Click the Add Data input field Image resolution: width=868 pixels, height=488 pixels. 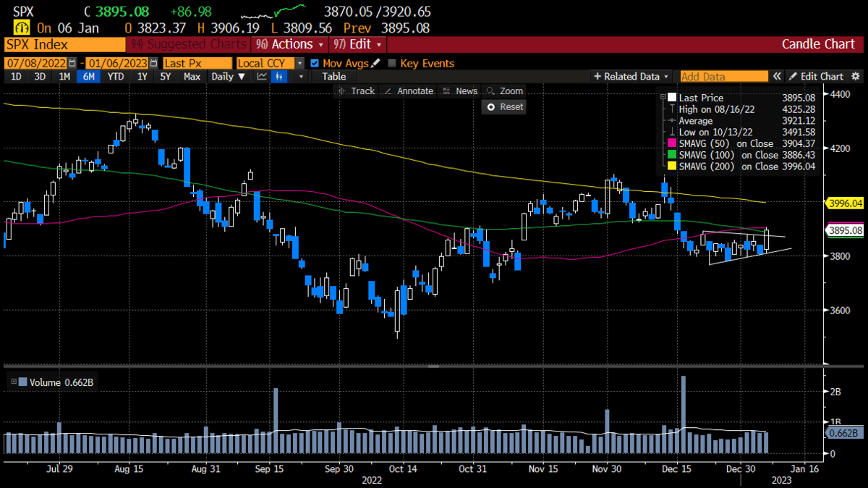[x=724, y=76]
